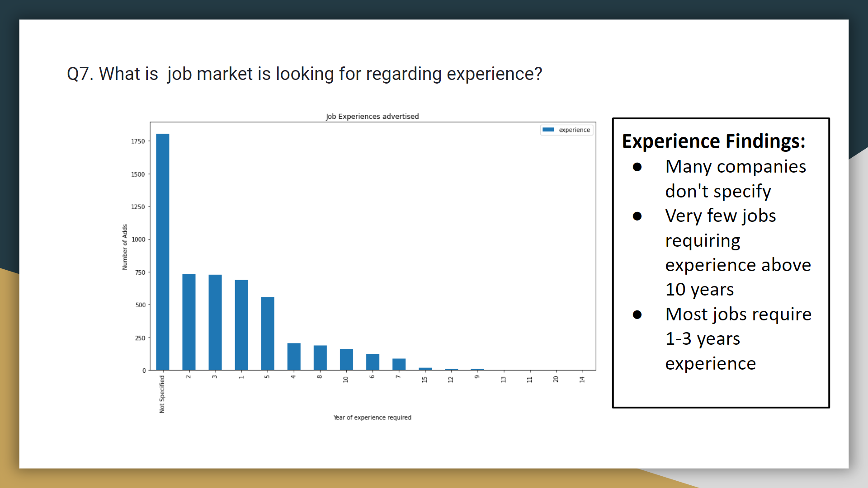Click the bar for 5 years experience

click(268, 333)
